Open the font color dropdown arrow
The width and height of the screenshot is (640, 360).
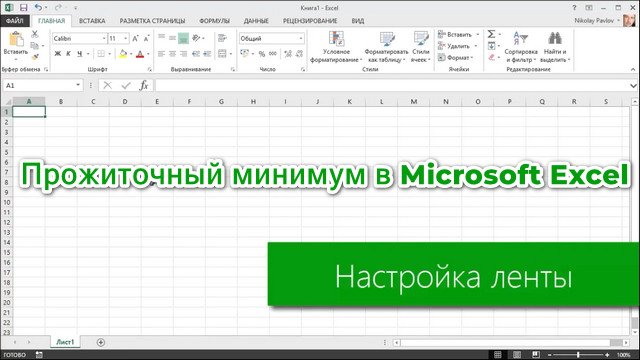pos(148,54)
